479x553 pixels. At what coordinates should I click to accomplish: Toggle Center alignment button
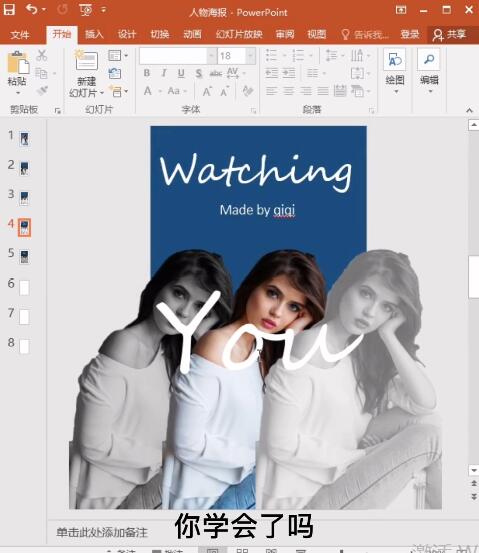[288, 91]
